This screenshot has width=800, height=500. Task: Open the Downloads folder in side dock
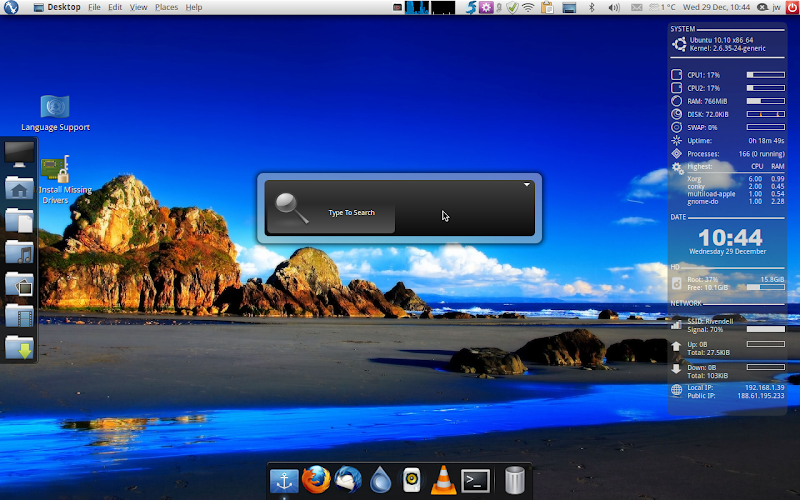coord(19,348)
